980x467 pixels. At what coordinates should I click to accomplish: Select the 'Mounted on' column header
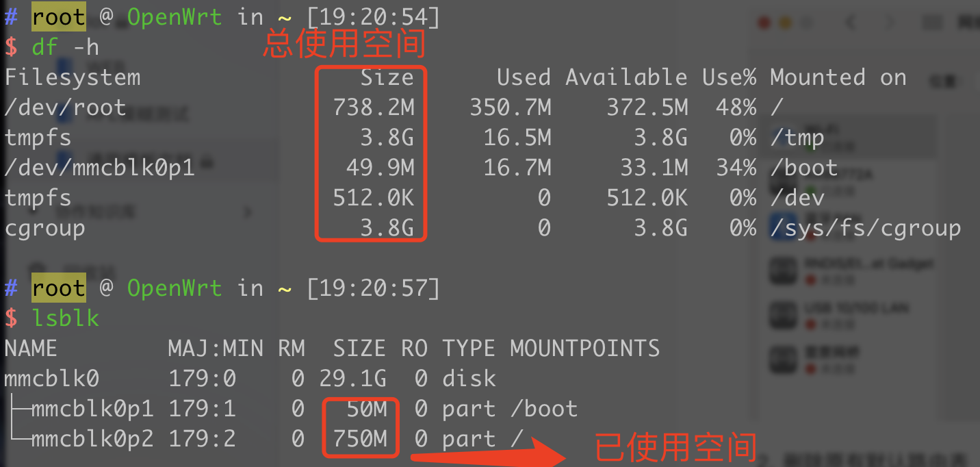[x=838, y=77]
